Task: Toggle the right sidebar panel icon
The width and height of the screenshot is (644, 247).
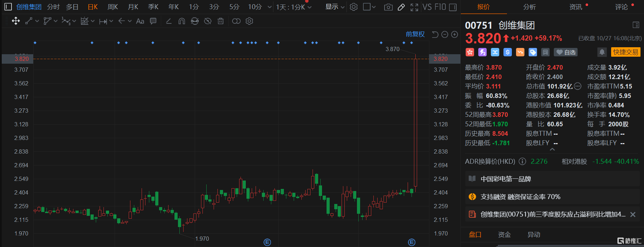Action: (x=453, y=7)
